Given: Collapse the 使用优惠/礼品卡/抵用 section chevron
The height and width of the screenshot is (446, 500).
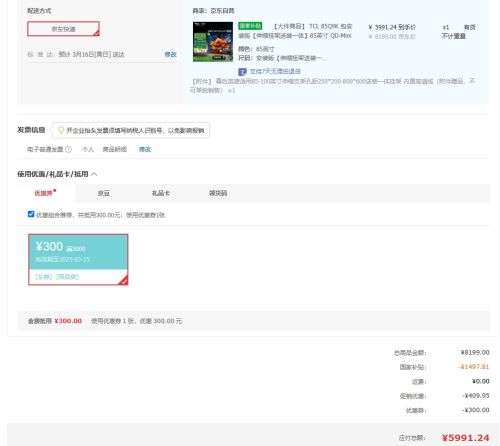Looking at the screenshot, I should click(x=94, y=174).
